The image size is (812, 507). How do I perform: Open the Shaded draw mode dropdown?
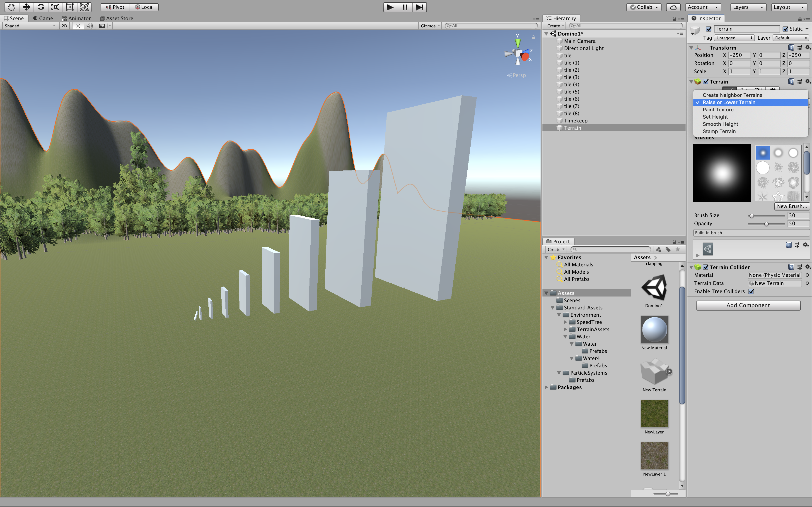29,26
